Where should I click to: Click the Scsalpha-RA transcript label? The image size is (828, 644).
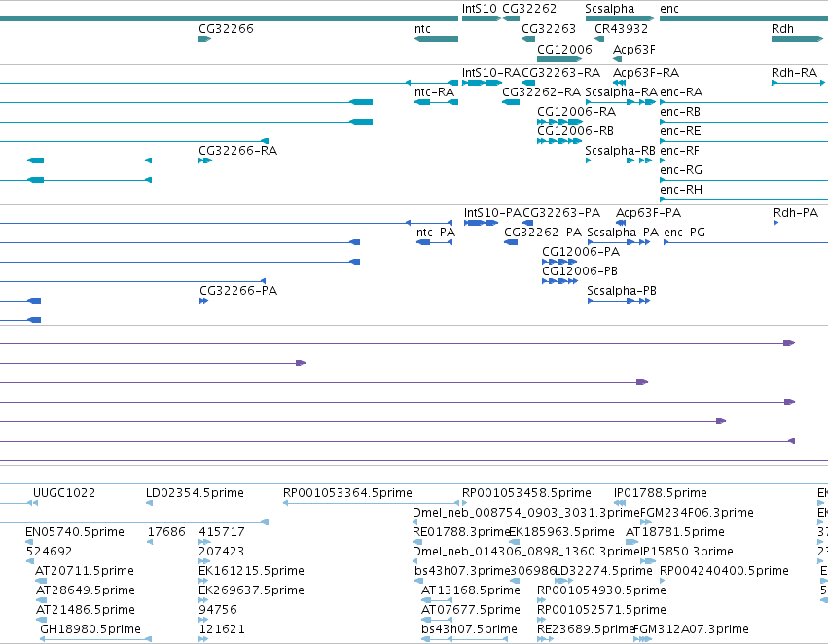coord(622,92)
